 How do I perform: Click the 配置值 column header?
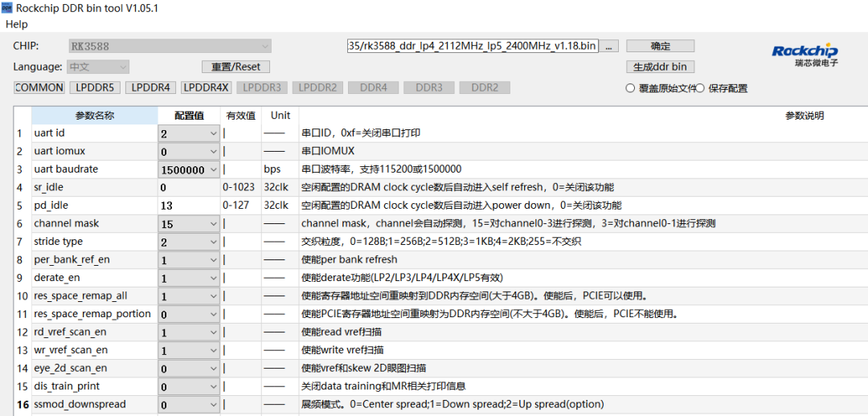(x=190, y=116)
